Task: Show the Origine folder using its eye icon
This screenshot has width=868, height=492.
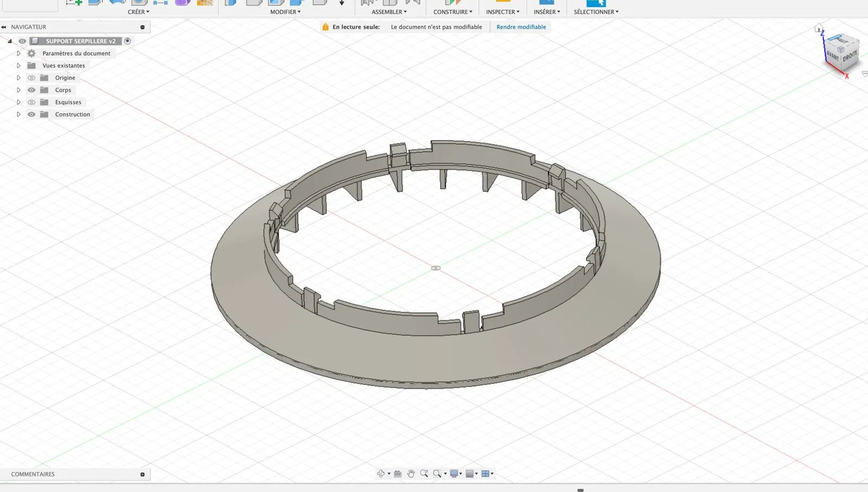Action: tap(31, 78)
